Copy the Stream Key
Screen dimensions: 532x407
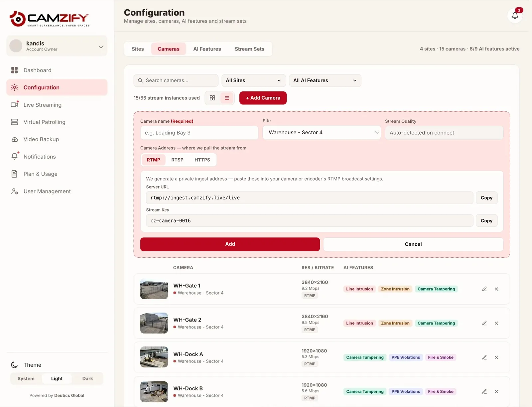coord(486,221)
